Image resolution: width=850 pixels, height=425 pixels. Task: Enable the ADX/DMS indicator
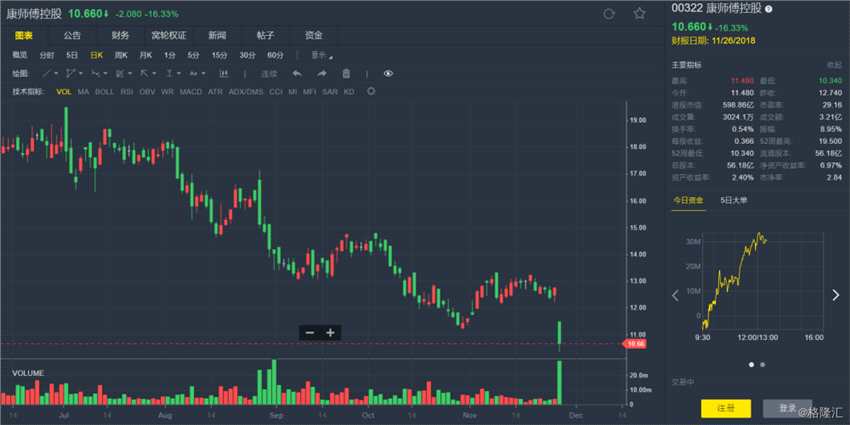[x=246, y=92]
